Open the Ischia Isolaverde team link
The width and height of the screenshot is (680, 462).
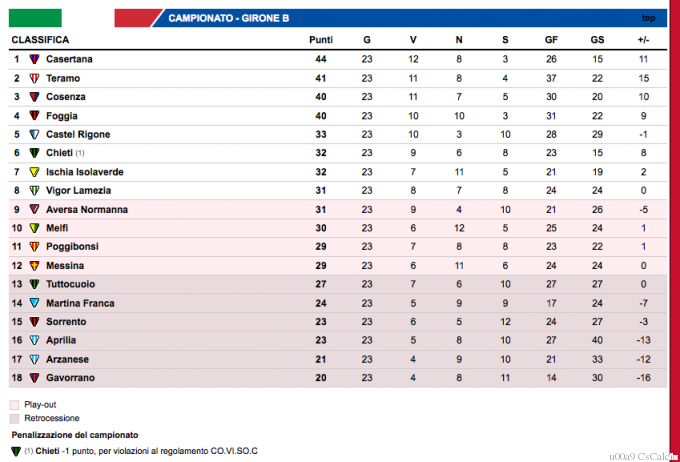(85, 172)
